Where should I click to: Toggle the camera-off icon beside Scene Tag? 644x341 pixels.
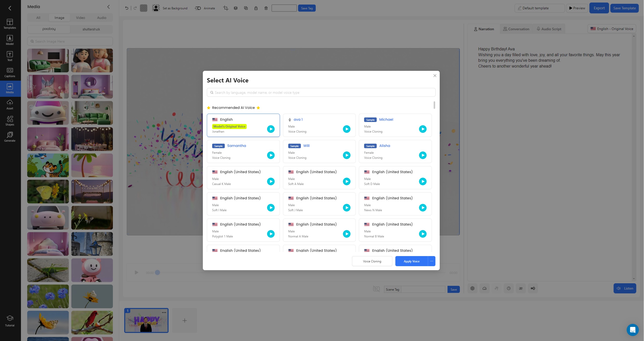click(376, 289)
